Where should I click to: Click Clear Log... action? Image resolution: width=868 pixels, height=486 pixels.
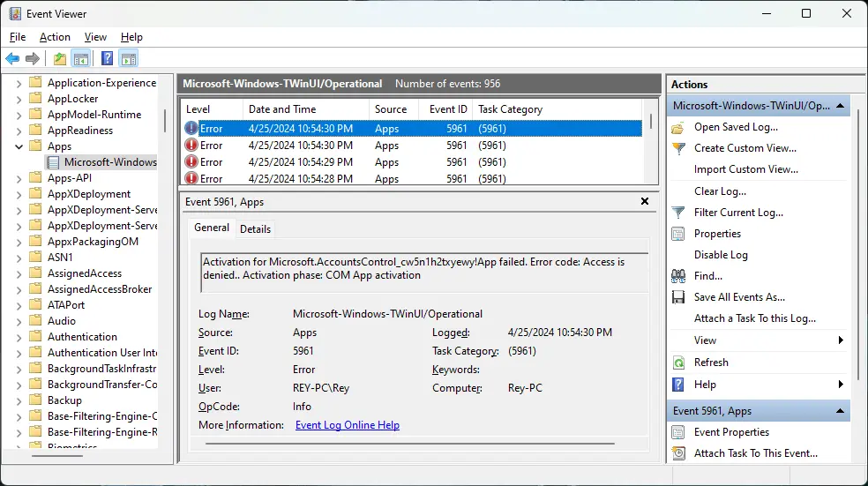pyautogui.click(x=720, y=191)
